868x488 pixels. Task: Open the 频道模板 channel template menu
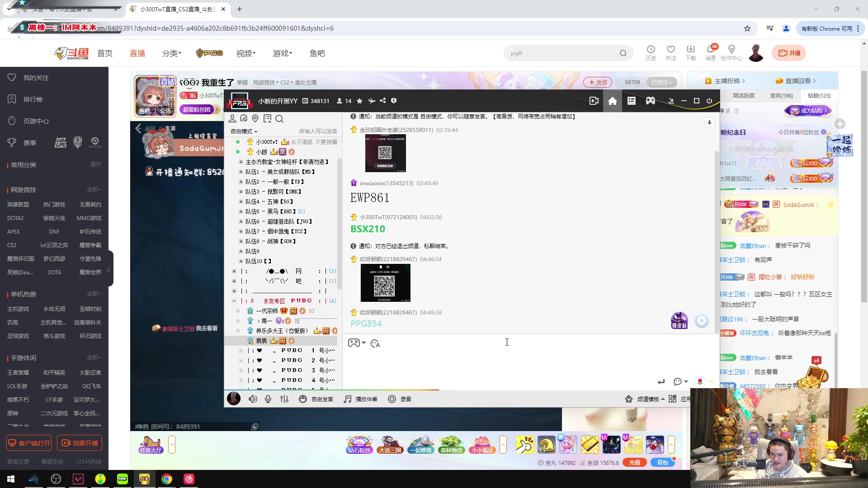click(x=646, y=399)
